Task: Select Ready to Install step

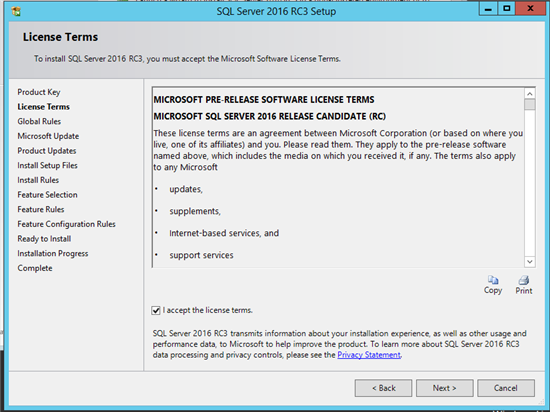Action: point(44,239)
